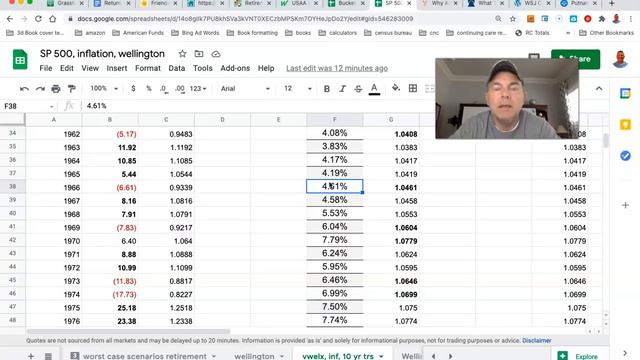Open the Add-ons menu
The image size is (640, 360).
click(235, 69)
